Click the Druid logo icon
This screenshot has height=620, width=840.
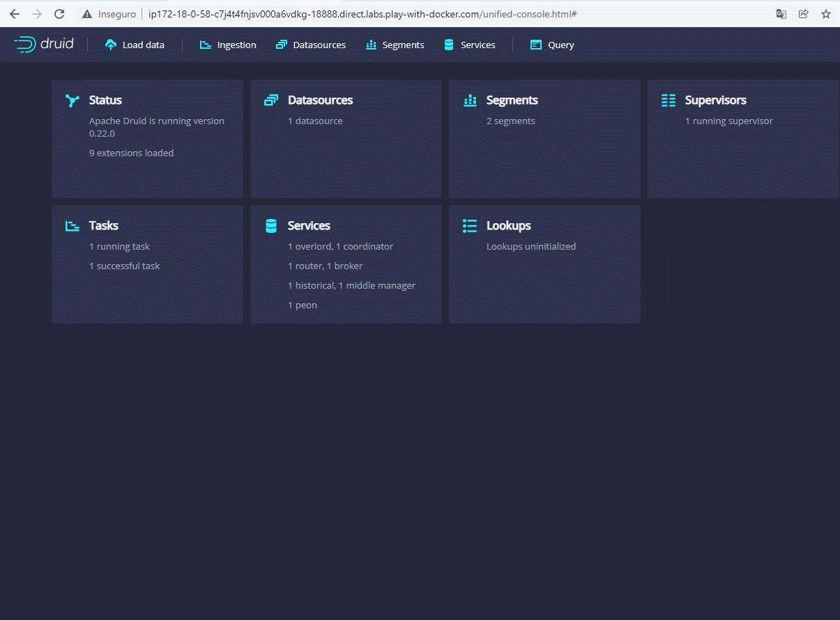tap(26, 43)
